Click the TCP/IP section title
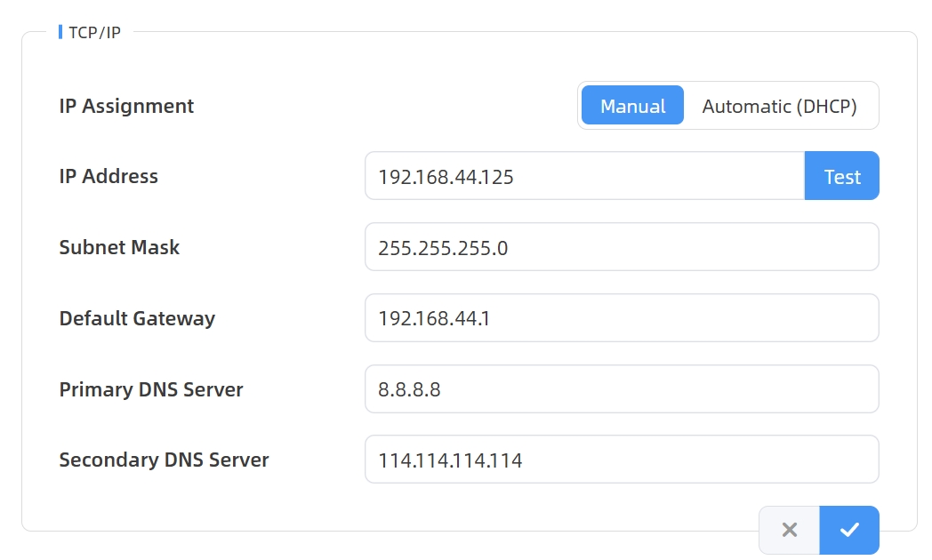The height and width of the screenshot is (560, 932). point(94,33)
